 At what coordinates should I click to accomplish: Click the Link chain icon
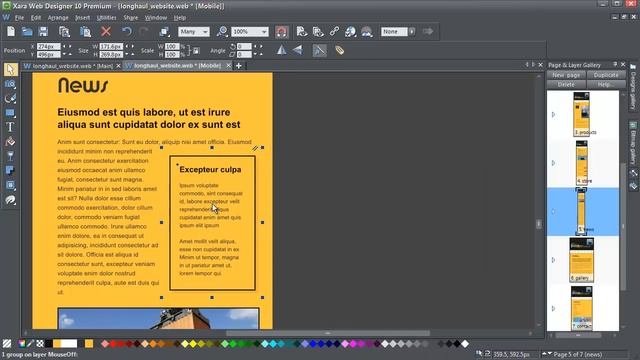tap(334, 31)
